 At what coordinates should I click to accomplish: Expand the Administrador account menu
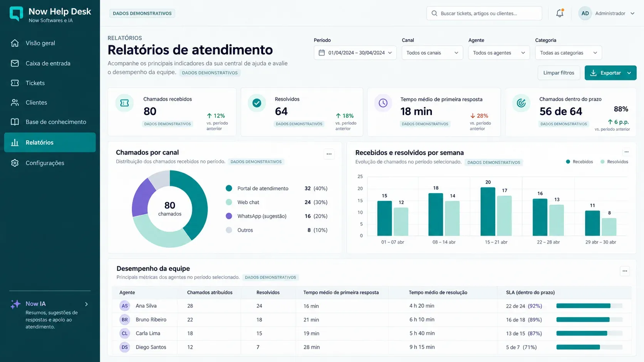(x=632, y=13)
